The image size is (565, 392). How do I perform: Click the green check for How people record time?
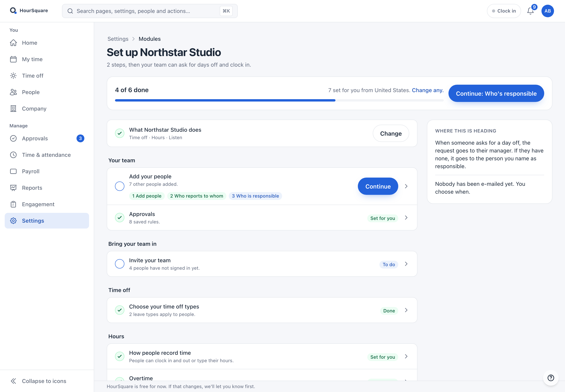click(119, 356)
